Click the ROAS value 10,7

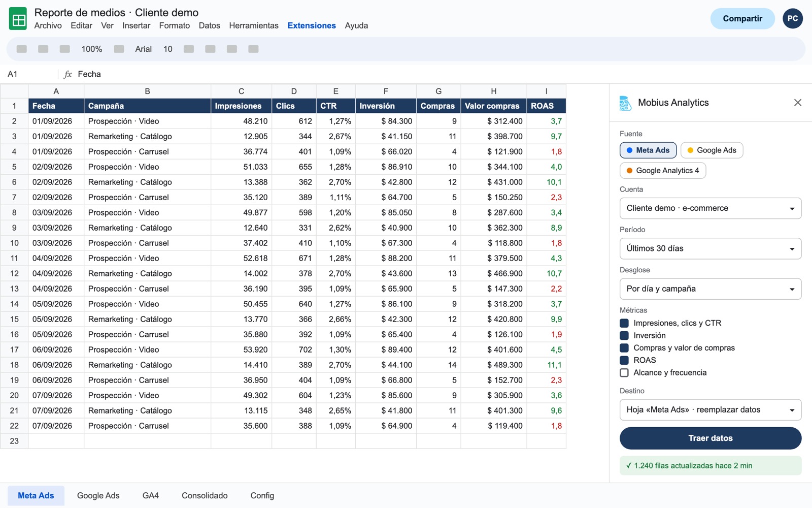point(547,273)
